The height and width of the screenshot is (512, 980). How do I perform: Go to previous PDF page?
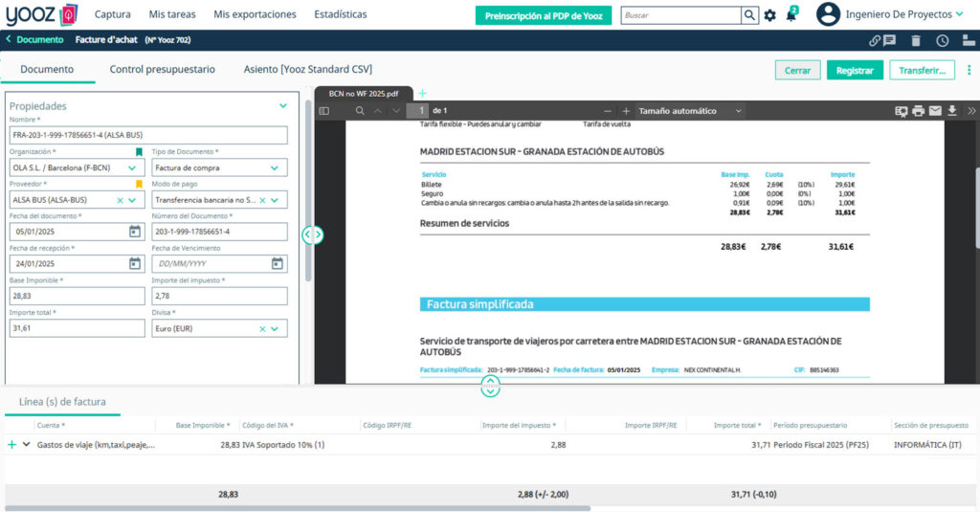pyautogui.click(x=377, y=111)
